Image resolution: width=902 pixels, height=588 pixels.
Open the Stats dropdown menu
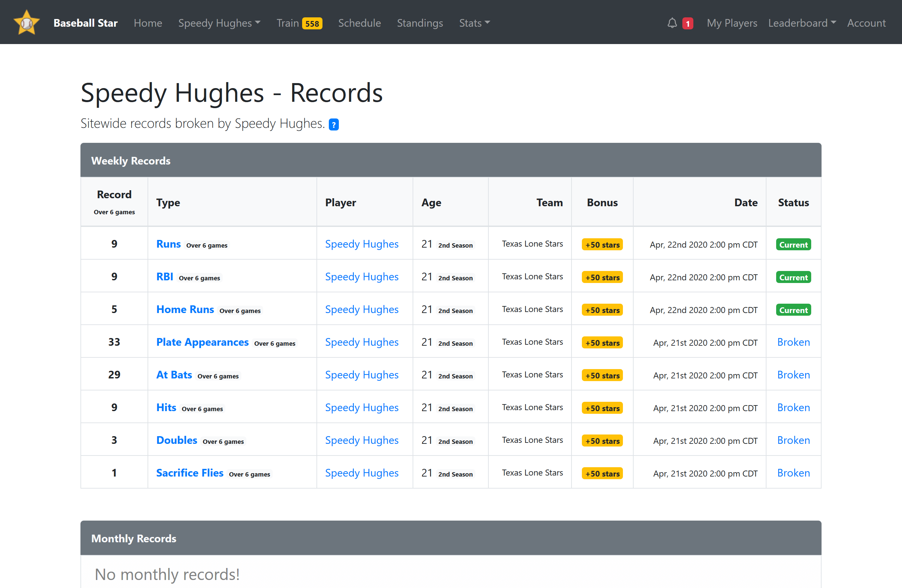(x=474, y=23)
